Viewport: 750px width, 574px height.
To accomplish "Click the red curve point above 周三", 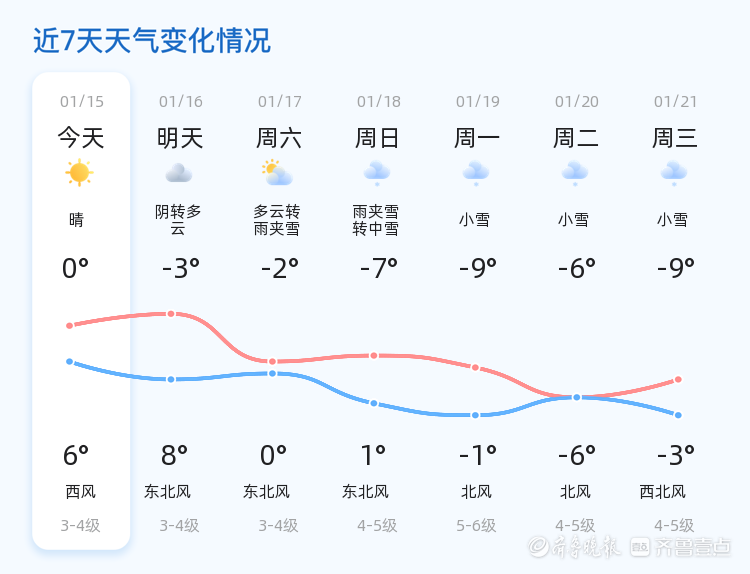I will tap(678, 380).
